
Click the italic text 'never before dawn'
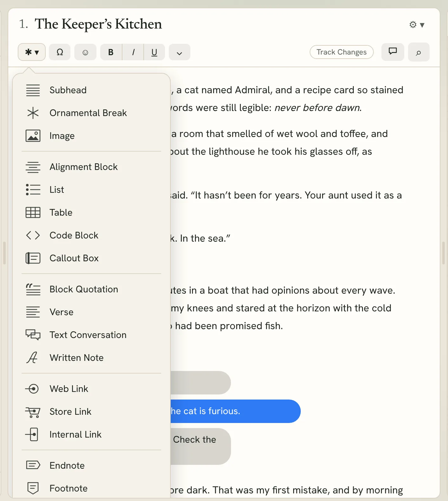coord(317,108)
